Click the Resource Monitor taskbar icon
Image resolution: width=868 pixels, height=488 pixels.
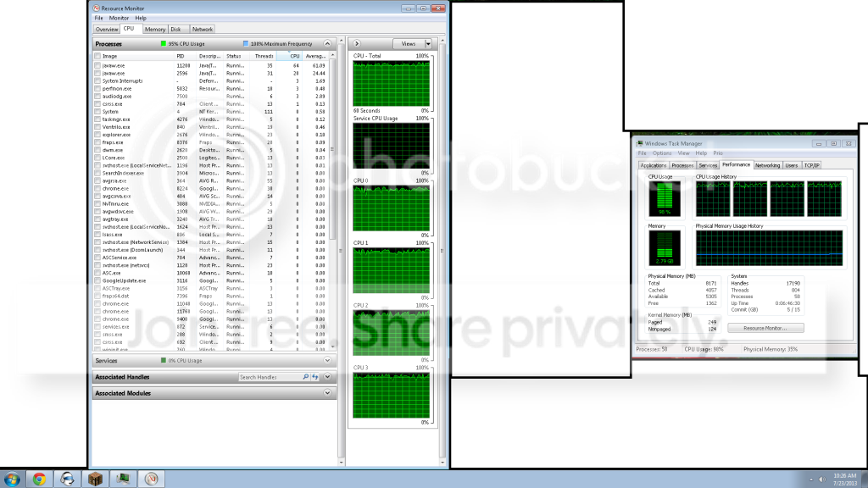pyautogui.click(x=151, y=479)
